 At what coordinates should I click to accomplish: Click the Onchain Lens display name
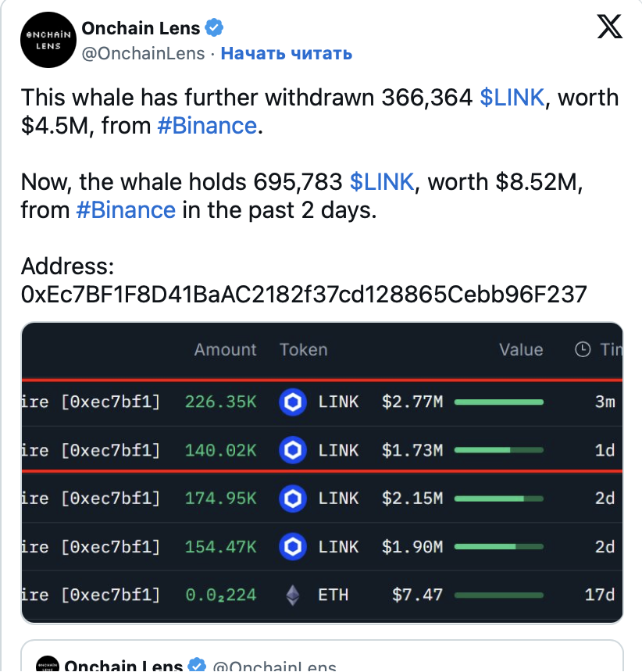tap(141, 29)
